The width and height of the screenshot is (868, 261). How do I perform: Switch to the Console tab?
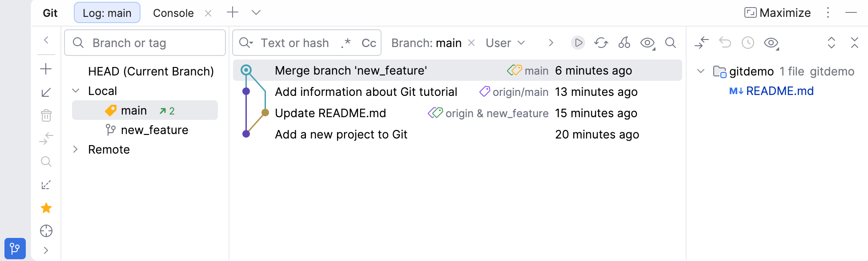173,13
